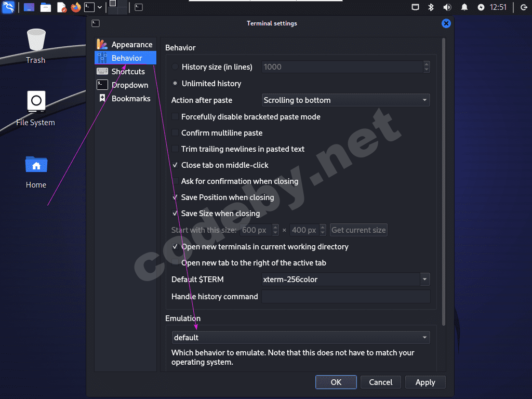Toggle Open new terminals in current working directory
The width and height of the screenshot is (532, 399).
tap(175, 247)
